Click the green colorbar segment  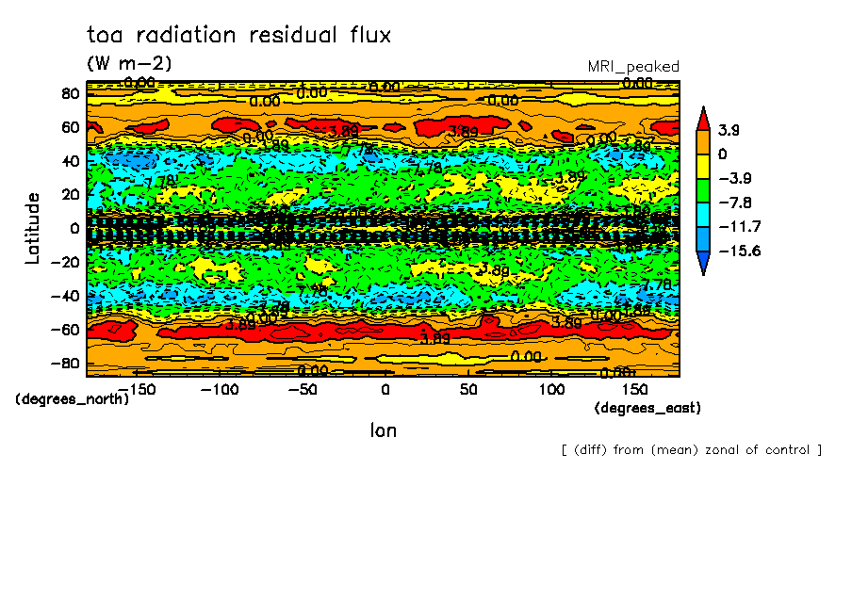(703, 190)
